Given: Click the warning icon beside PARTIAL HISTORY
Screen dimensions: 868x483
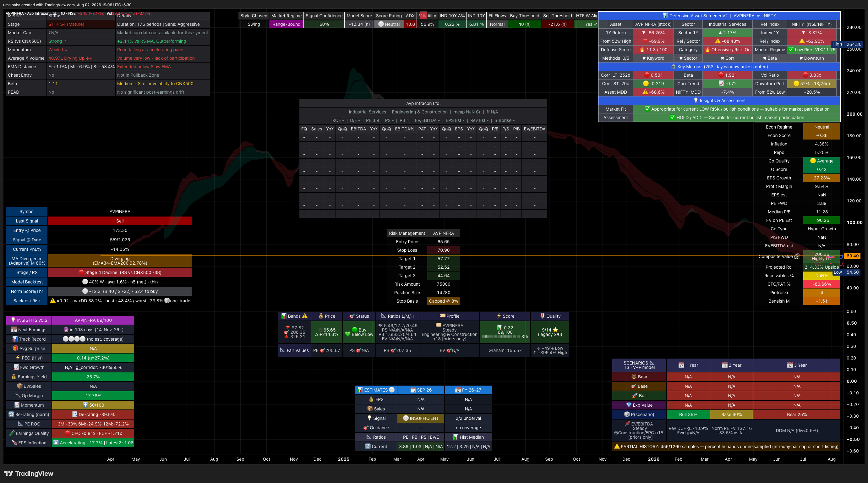Looking at the screenshot, I should pos(617,446).
